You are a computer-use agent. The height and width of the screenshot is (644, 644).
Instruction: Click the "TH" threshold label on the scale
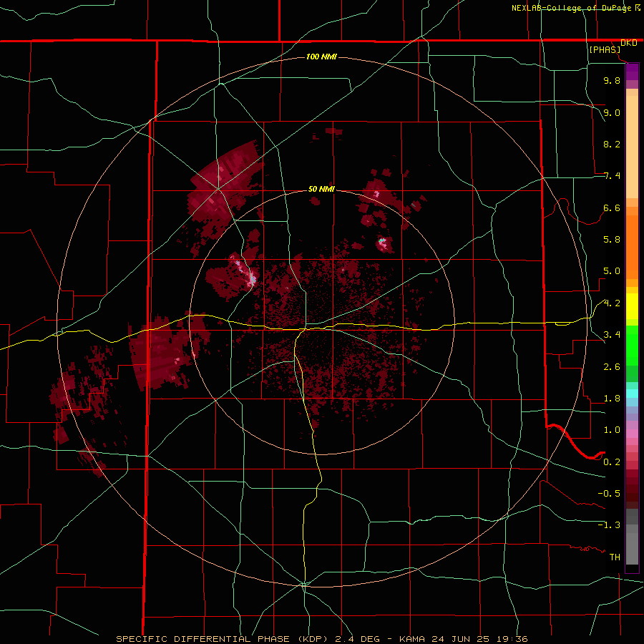pos(615,557)
